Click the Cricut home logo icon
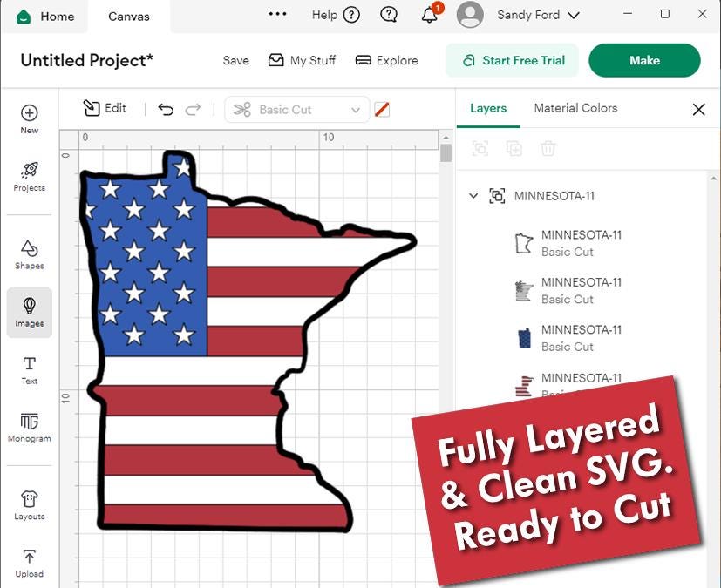The height and width of the screenshot is (588, 721). pyautogui.click(x=23, y=17)
